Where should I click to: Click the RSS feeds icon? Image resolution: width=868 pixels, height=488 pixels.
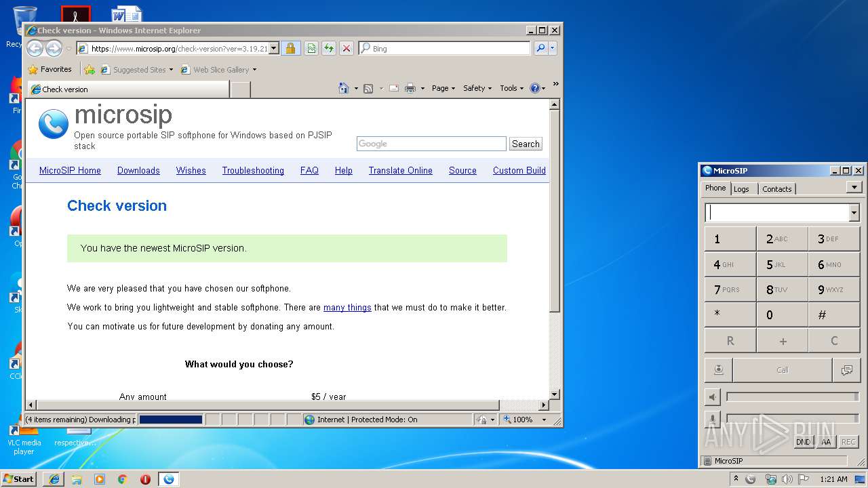point(368,88)
